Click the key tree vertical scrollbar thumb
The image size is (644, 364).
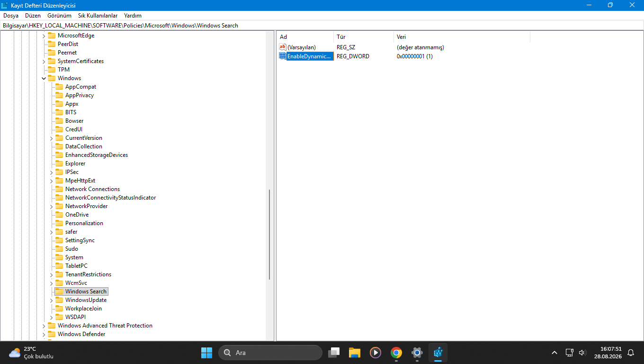point(269,235)
